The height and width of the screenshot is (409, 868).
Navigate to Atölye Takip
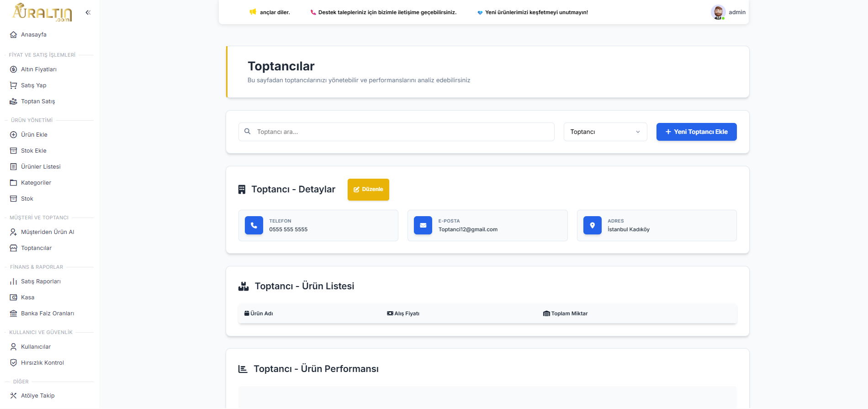pos(37,396)
